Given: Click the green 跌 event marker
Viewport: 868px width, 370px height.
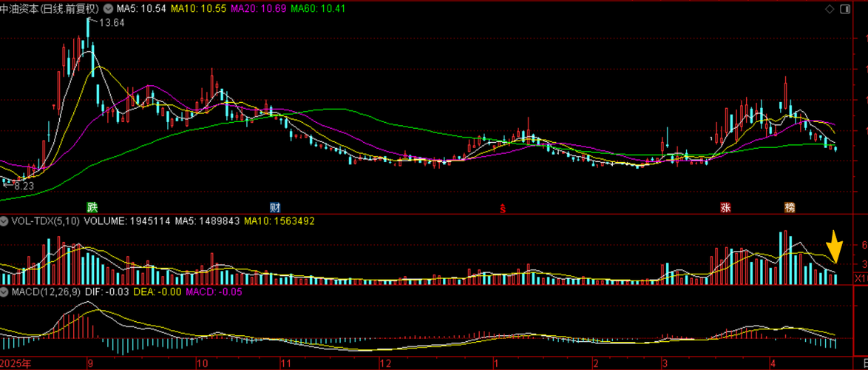Looking at the screenshot, I should tap(92, 208).
